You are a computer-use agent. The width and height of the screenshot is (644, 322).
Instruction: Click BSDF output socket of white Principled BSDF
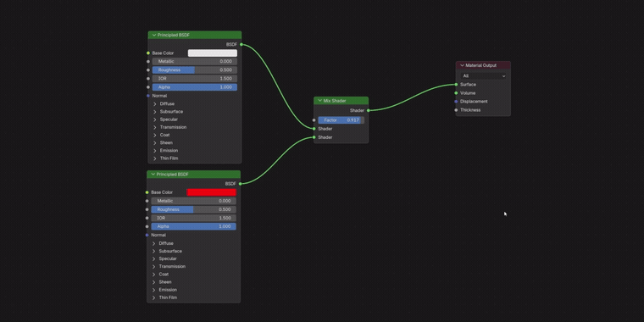click(x=241, y=44)
